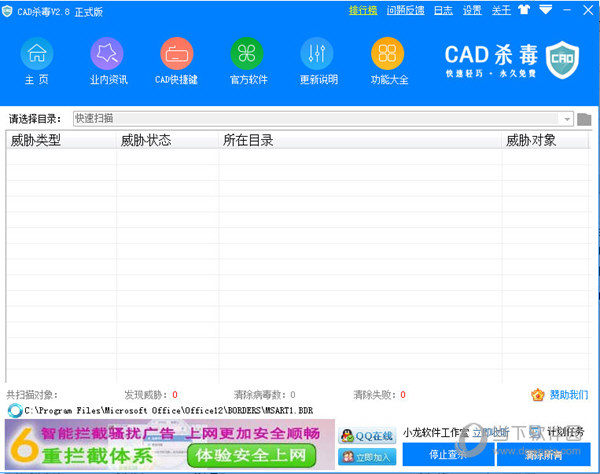Click the 立即加入 join group button
Image resolution: width=600 pixels, height=474 pixels.
click(367, 457)
